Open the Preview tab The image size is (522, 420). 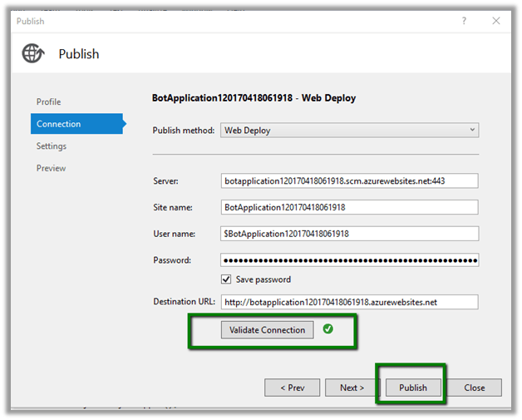coord(51,168)
